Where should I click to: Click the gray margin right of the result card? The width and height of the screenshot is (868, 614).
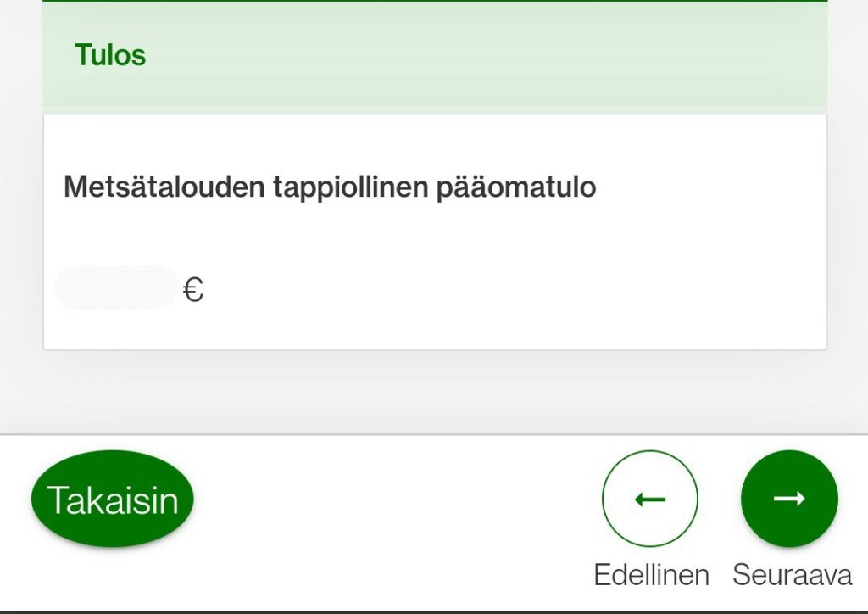(847, 212)
